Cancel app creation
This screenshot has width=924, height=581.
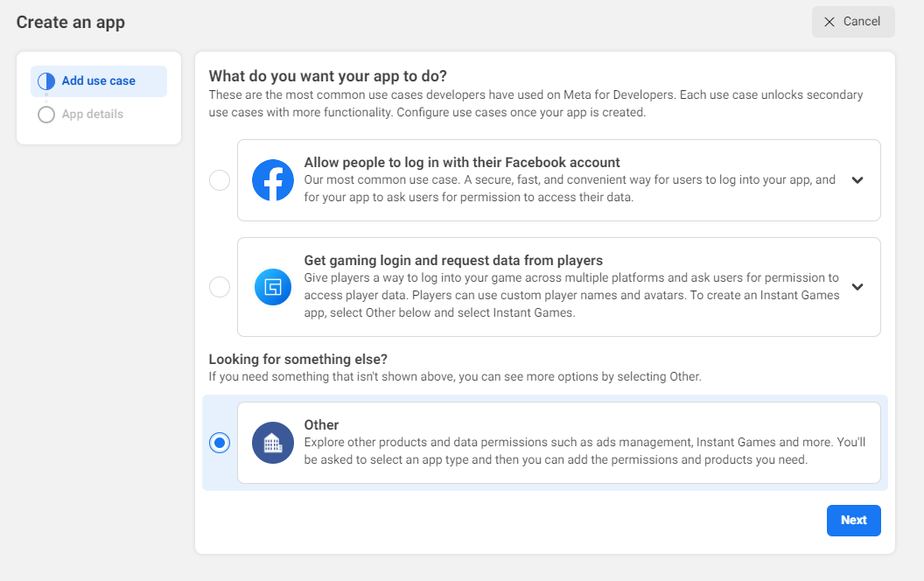tap(853, 22)
